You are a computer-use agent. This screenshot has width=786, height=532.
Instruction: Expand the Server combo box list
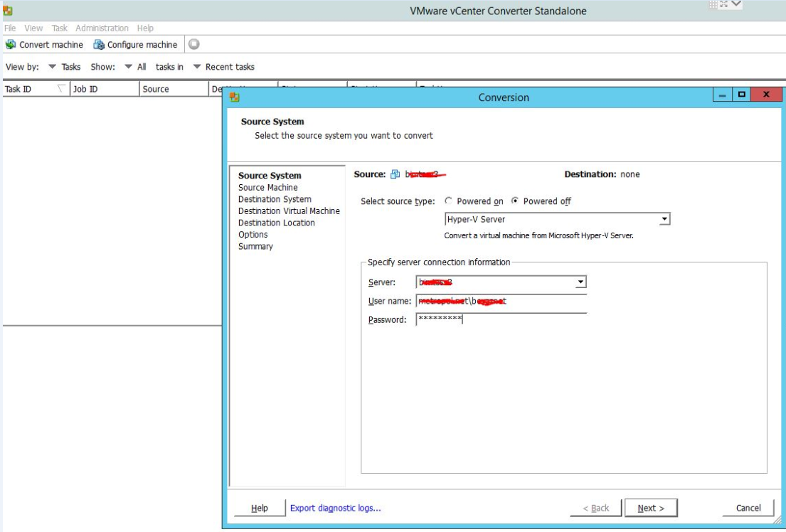coord(580,282)
